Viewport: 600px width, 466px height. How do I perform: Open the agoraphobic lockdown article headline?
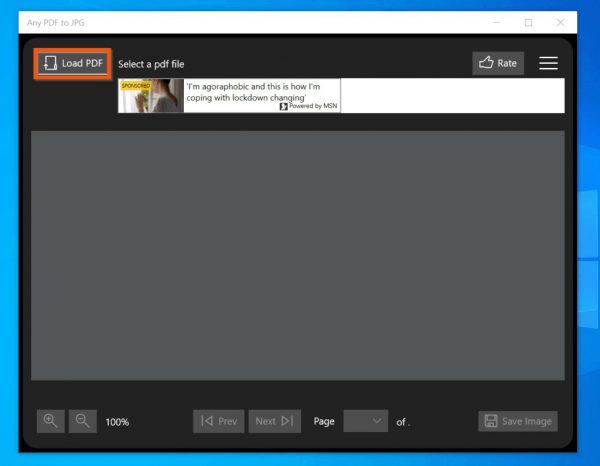(x=254, y=92)
